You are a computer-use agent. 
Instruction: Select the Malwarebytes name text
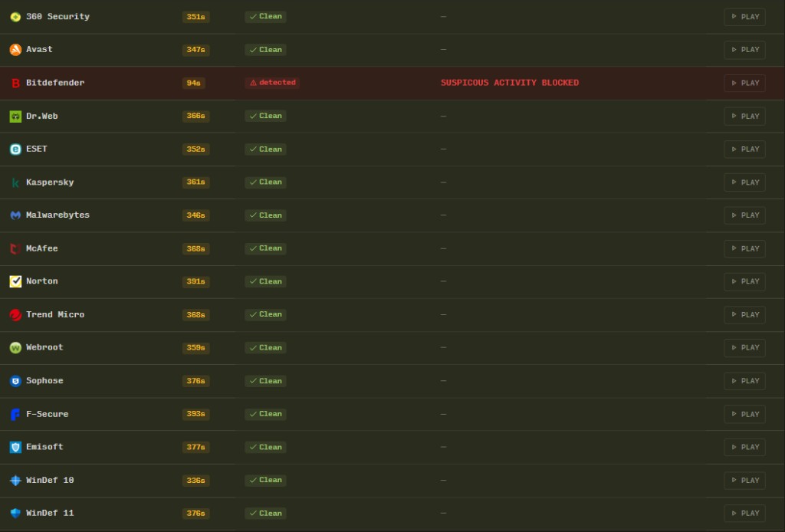(x=57, y=215)
